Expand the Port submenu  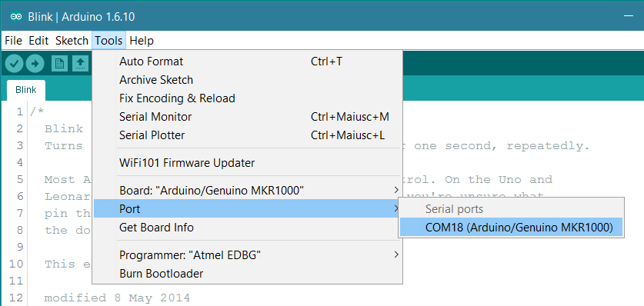click(247, 209)
